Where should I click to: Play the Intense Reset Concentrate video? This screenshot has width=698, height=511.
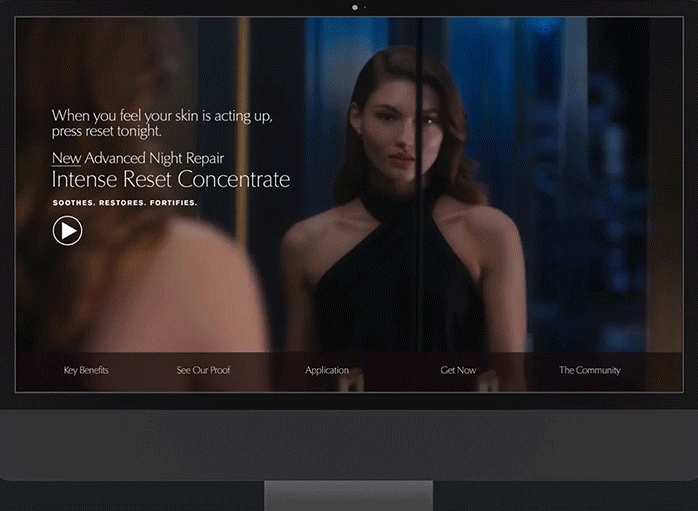(x=67, y=231)
